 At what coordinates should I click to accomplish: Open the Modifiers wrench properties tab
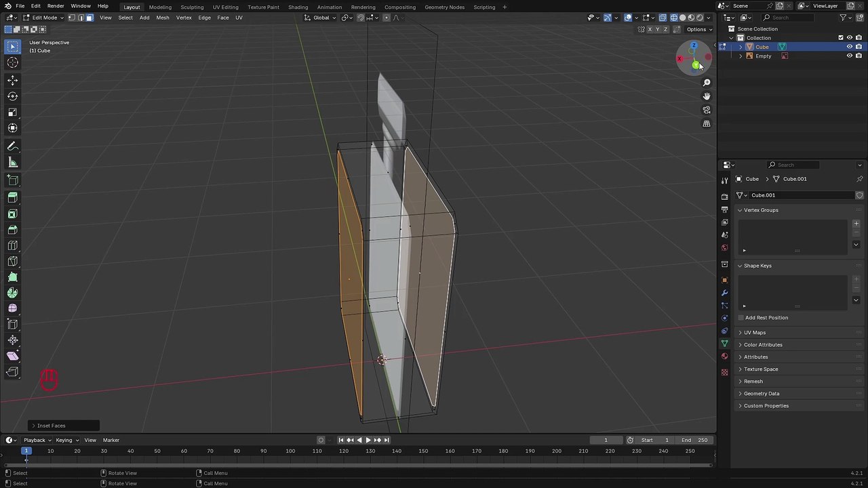[724, 292]
